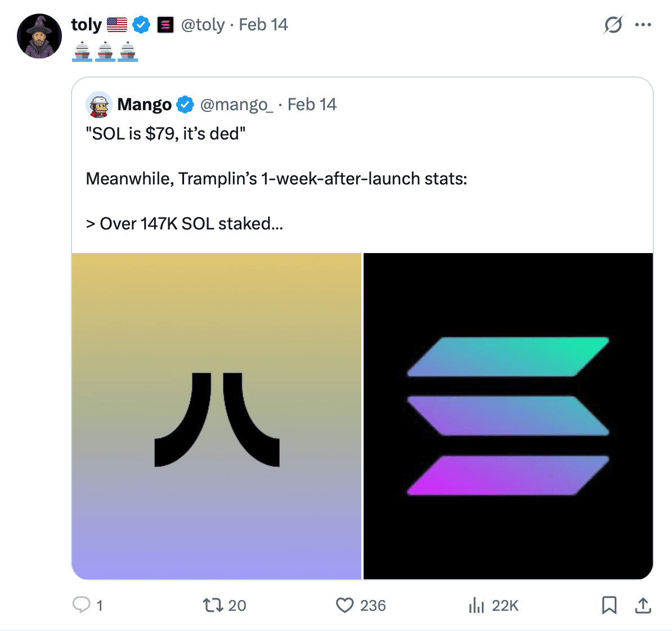
Task: Bookmark this tweet
Action: (609, 605)
